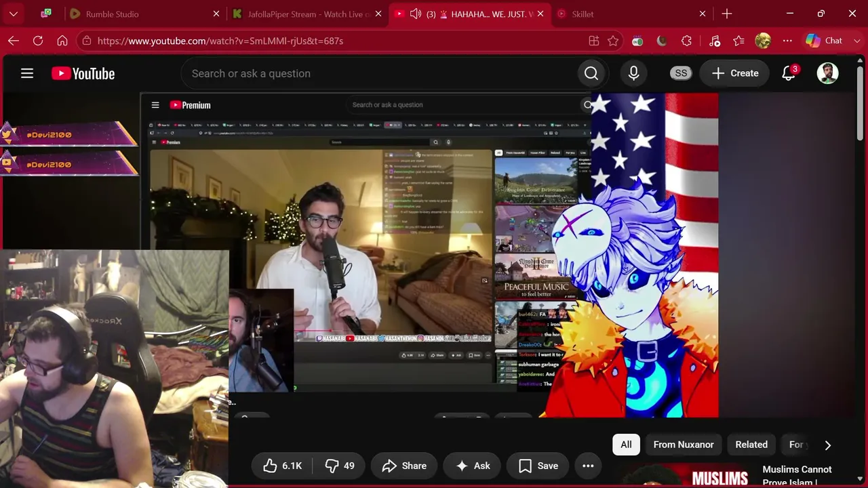The width and height of the screenshot is (868, 488).
Task: Refresh the current page
Action: click(38, 41)
